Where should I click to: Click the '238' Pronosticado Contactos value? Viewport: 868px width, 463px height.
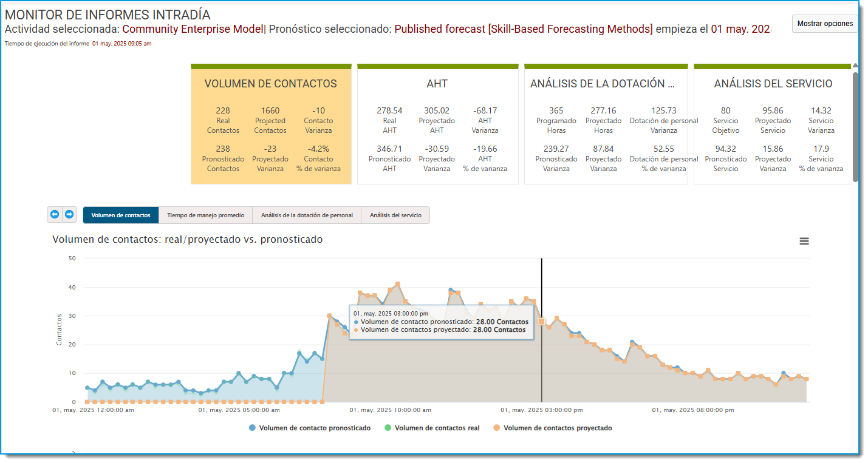click(x=223, y=149)
